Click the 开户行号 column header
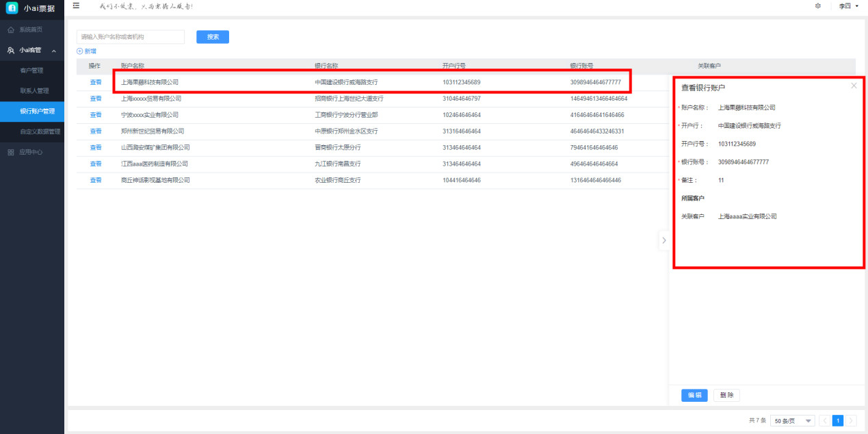The image size is (868, 434). tap(454, 66)
